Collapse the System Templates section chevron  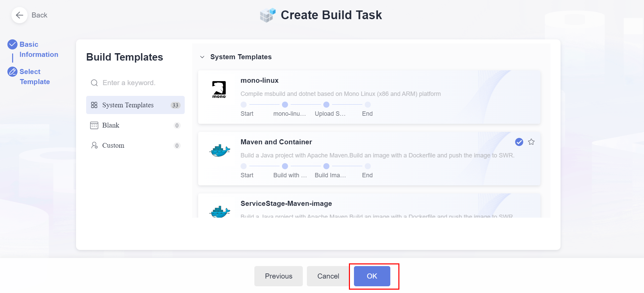(202, 57)
